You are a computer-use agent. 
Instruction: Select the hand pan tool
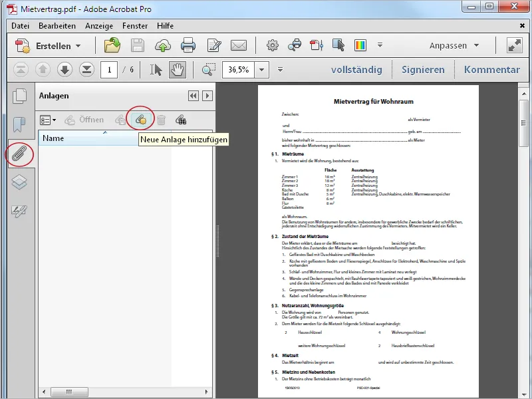coord(178,70)
